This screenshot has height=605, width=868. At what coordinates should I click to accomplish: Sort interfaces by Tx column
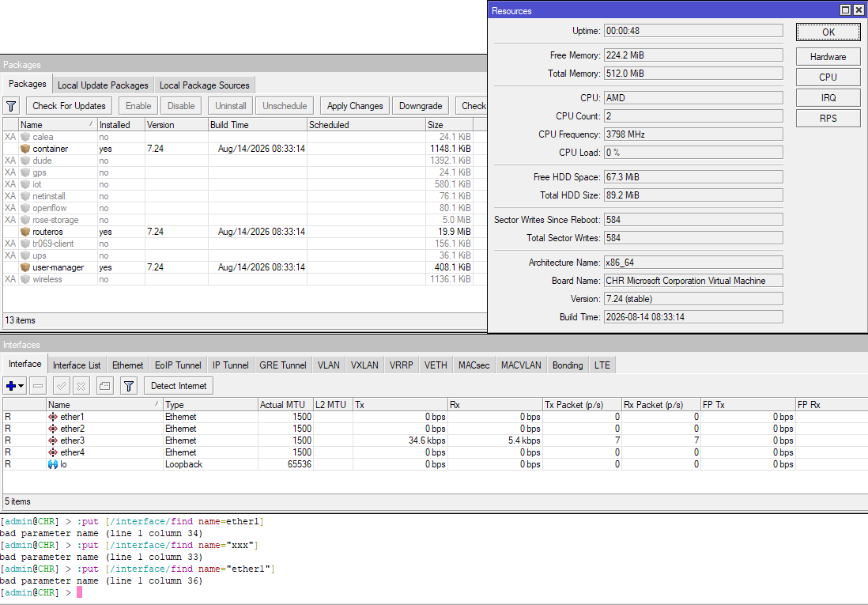tap(400, 404)
